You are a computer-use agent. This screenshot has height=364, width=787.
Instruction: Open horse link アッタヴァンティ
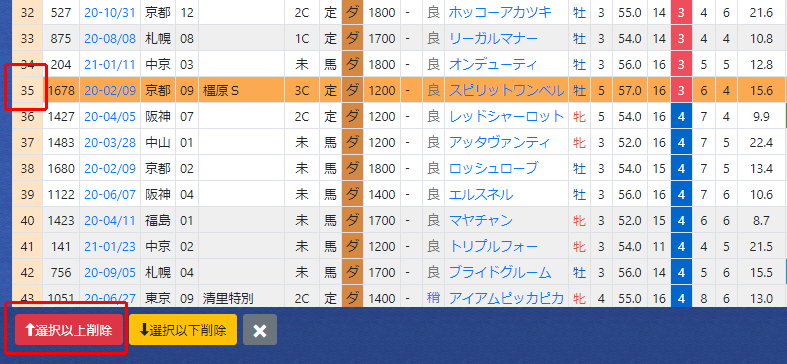coord(499,143)
